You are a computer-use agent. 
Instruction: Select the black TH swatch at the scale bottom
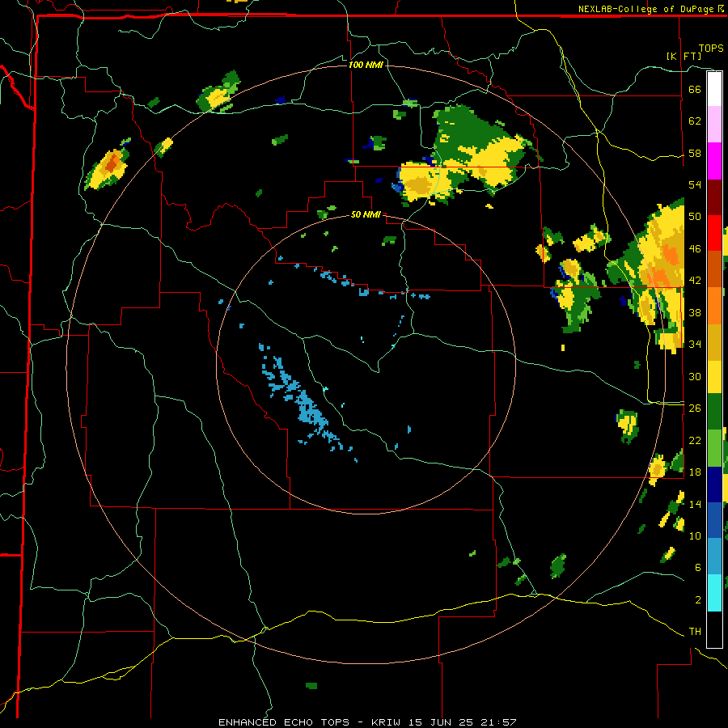click(x=714, y=629)
